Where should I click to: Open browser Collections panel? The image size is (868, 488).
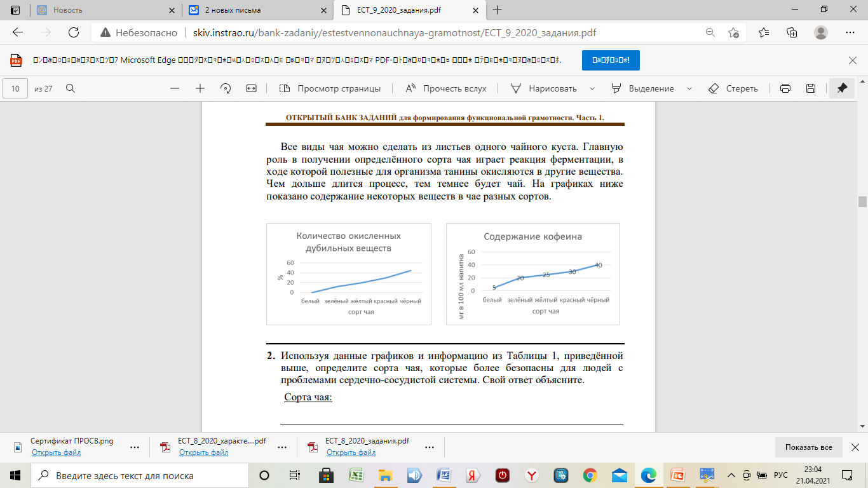click(x=792, y=32)
